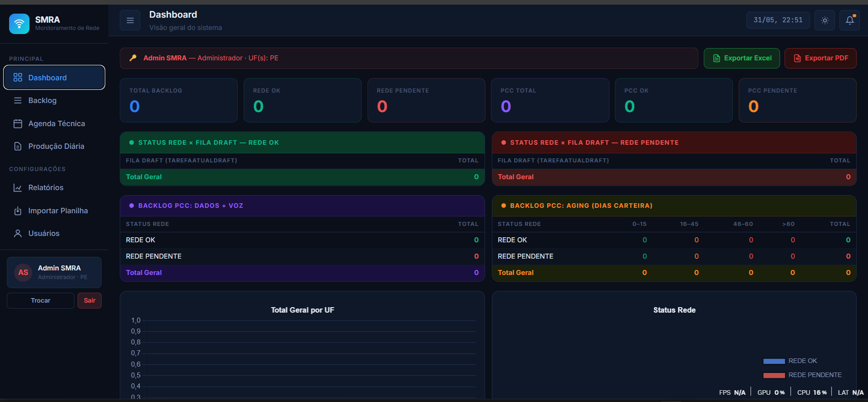Click the Agenda Técnica calendar icon
Screen dimensions: 868x402
click(18, 123)
